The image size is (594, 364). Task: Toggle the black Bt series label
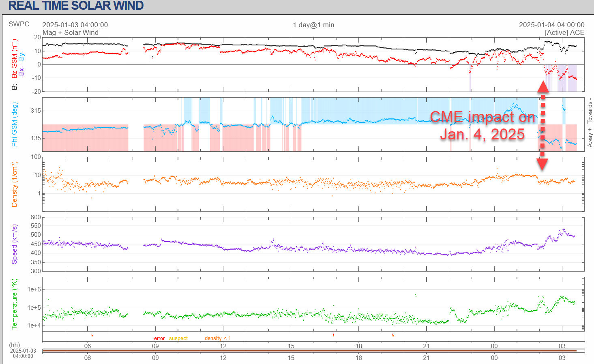pos(15,87)
